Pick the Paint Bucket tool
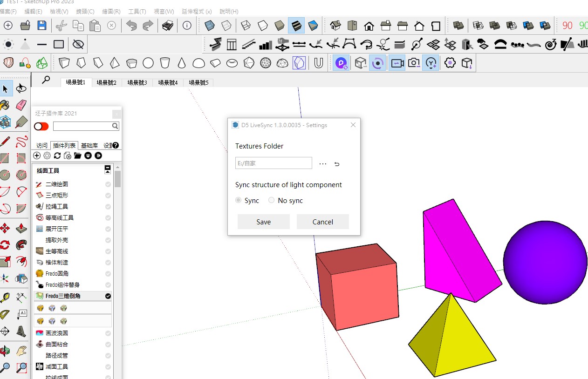Screen dimensions: 588x379 (x=5, y=105)
